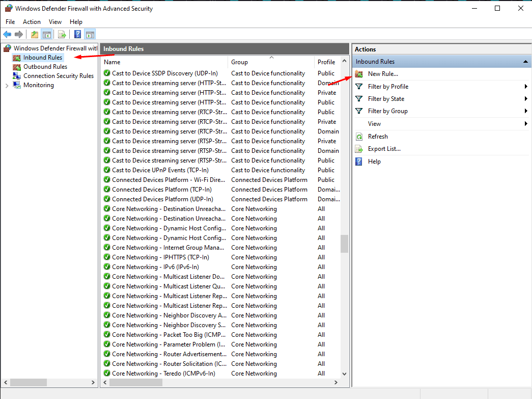Click the Up One Level folder icon
Viewport: 532px width, 399px height.
tap(35, 34)
